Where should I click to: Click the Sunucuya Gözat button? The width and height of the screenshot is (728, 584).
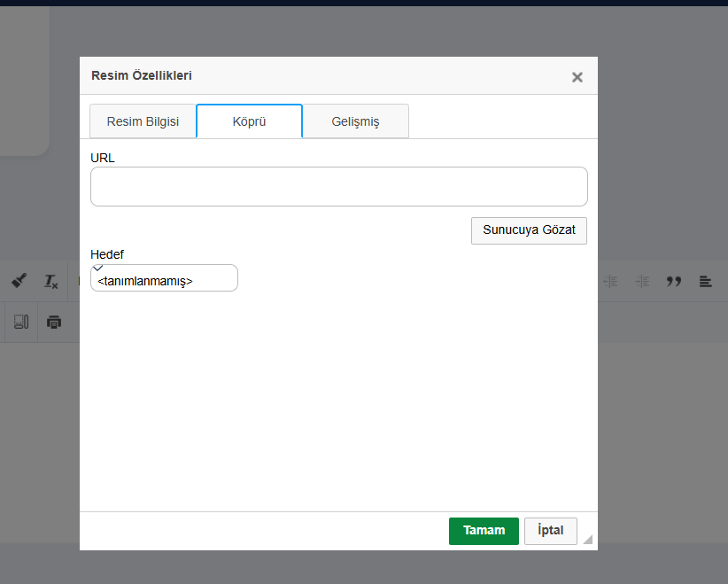(x=529, y=230)
